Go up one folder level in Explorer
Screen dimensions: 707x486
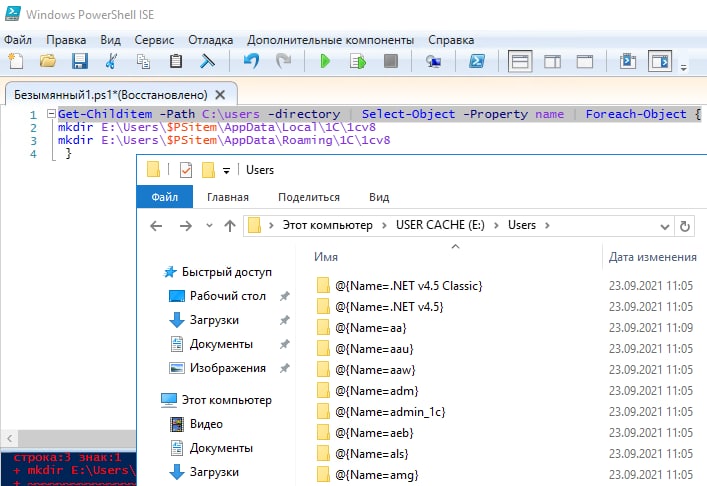[230, 225]
